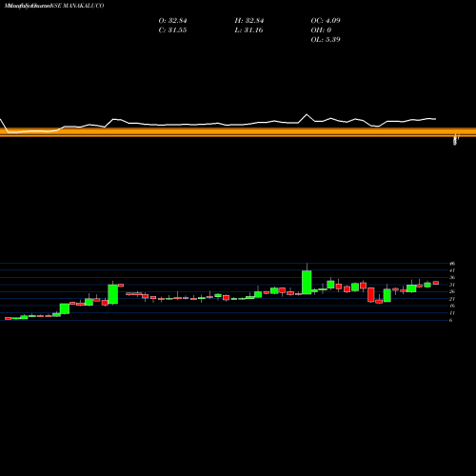Click the 26 price axis label

tap(452, 291)
